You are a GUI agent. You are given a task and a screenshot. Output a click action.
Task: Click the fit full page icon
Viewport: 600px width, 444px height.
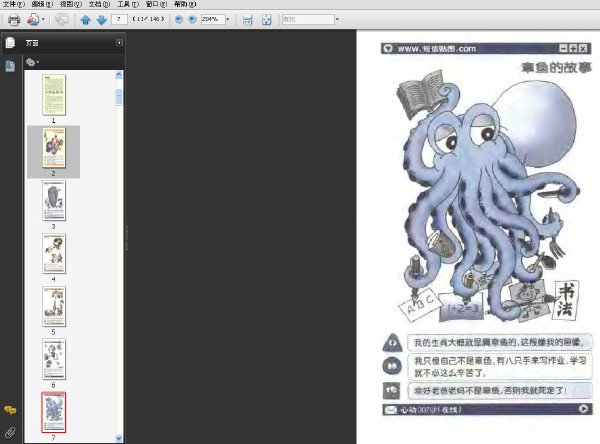pos(266,20)
